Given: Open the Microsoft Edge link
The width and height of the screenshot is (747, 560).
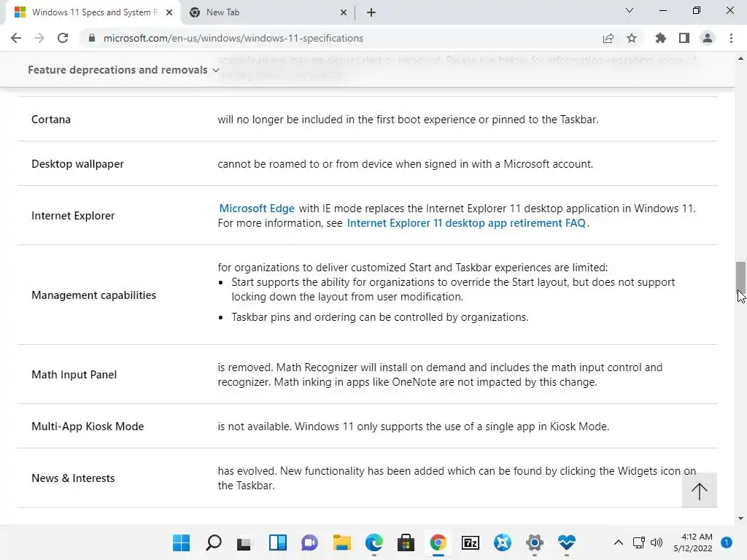Looking at the screenshot, I should (x=257, y=209).
